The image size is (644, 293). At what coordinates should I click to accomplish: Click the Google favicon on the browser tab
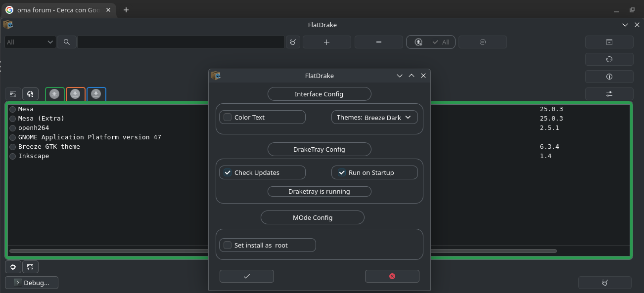(x=9, y=10)
